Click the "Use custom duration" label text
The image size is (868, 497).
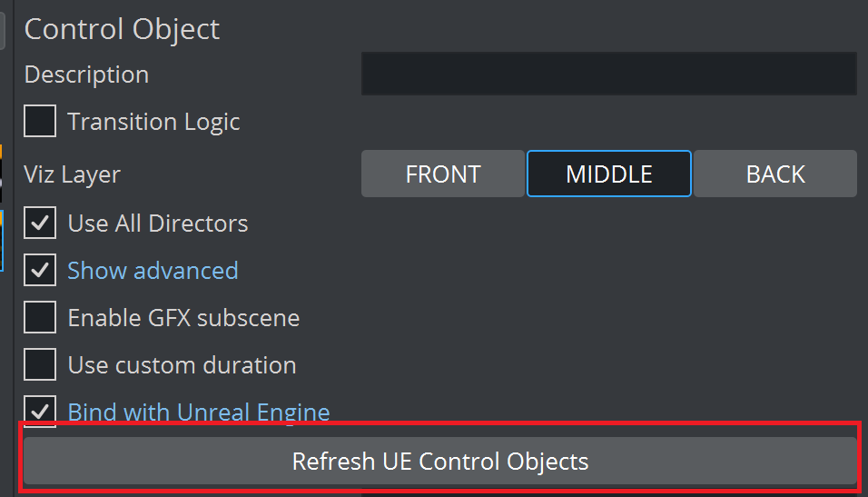tap(182, 365)
